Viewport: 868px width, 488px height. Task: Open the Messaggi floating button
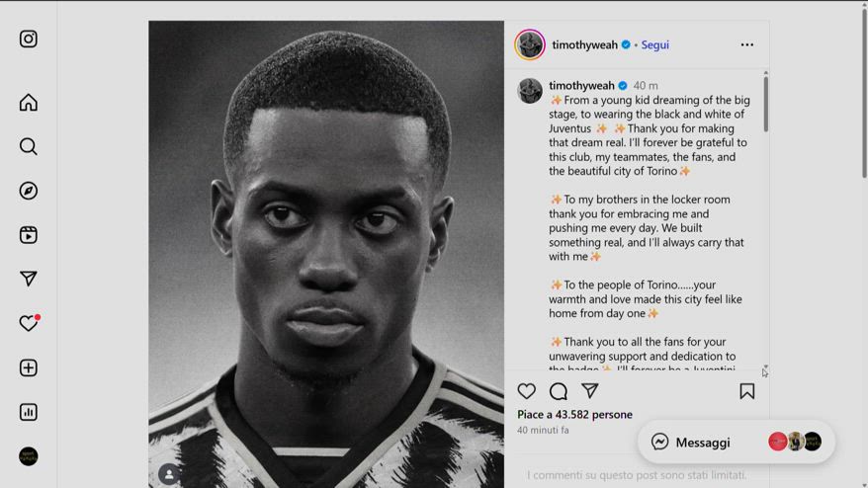(x=703, y=443)
